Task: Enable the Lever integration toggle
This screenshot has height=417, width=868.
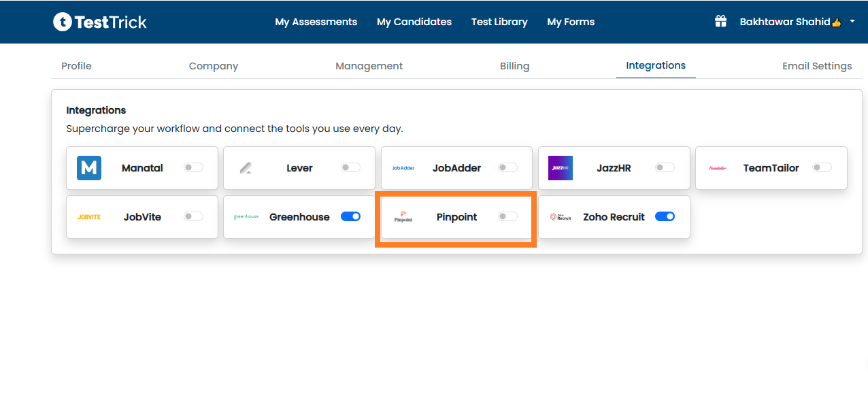Action: (x=350, y=167)
